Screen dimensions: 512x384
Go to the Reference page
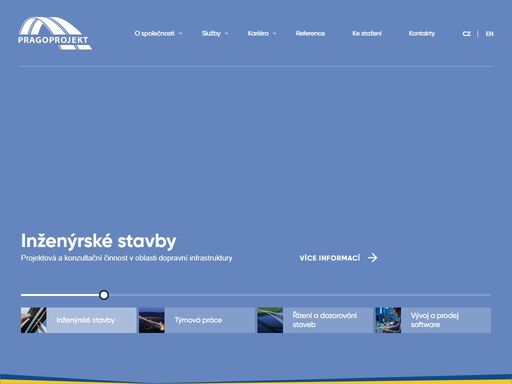tap(310, 33)
